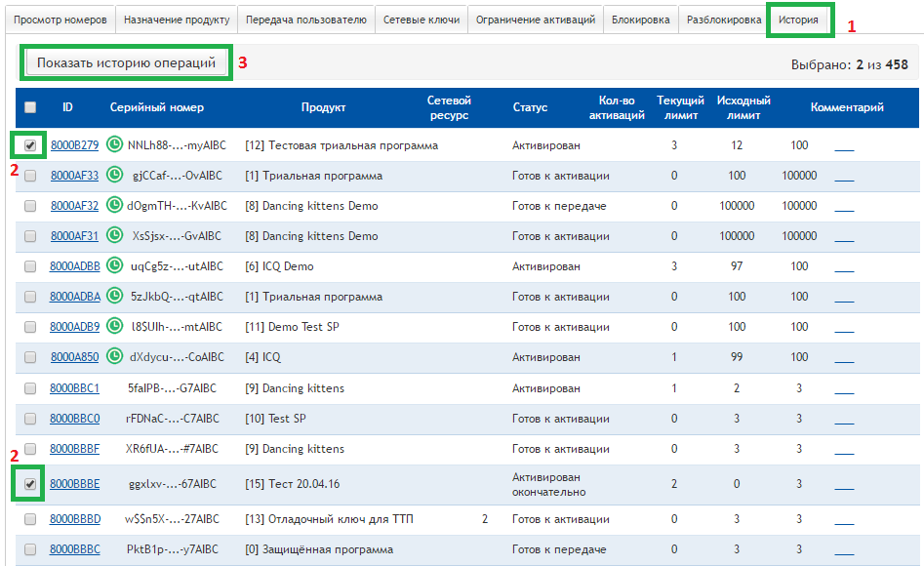The width and height of the screenshot is (924, 566).
Task: Click the clock icon beside l8$UIh serial
Action: (114, 327)
